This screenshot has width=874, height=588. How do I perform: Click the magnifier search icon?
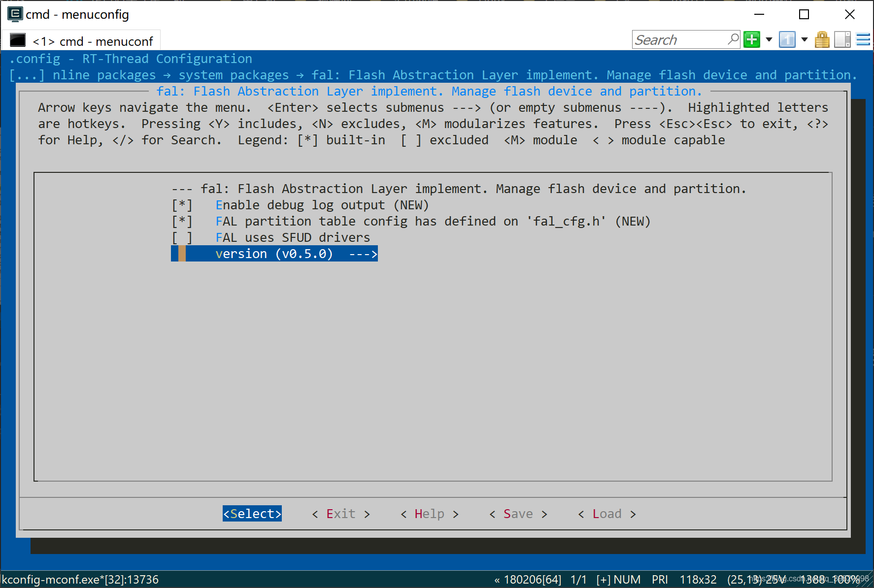734,39
